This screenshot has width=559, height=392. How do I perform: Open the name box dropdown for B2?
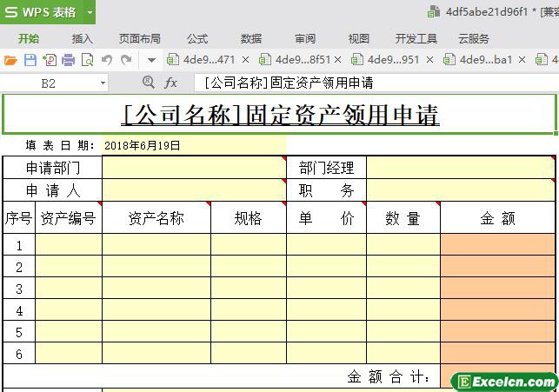tap(103, 83)
